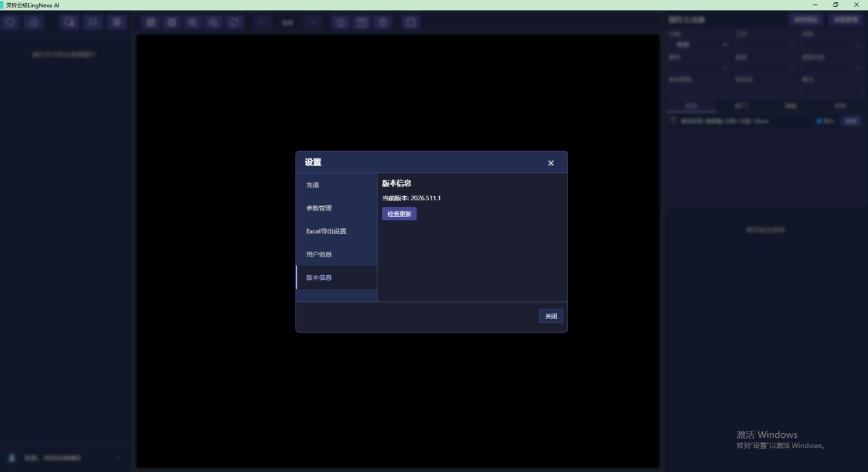Click the version text 当前版本: 2026.511.1
Screen dimensions: 868x472
pyautogui.click(x=411, y=198)
